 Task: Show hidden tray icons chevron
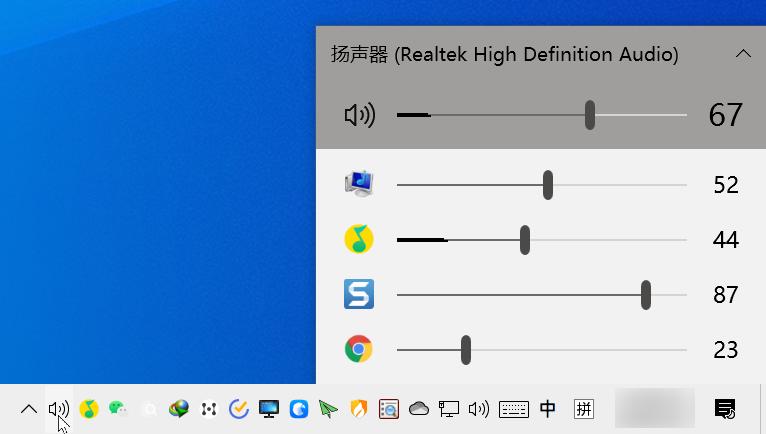(29, 409)
